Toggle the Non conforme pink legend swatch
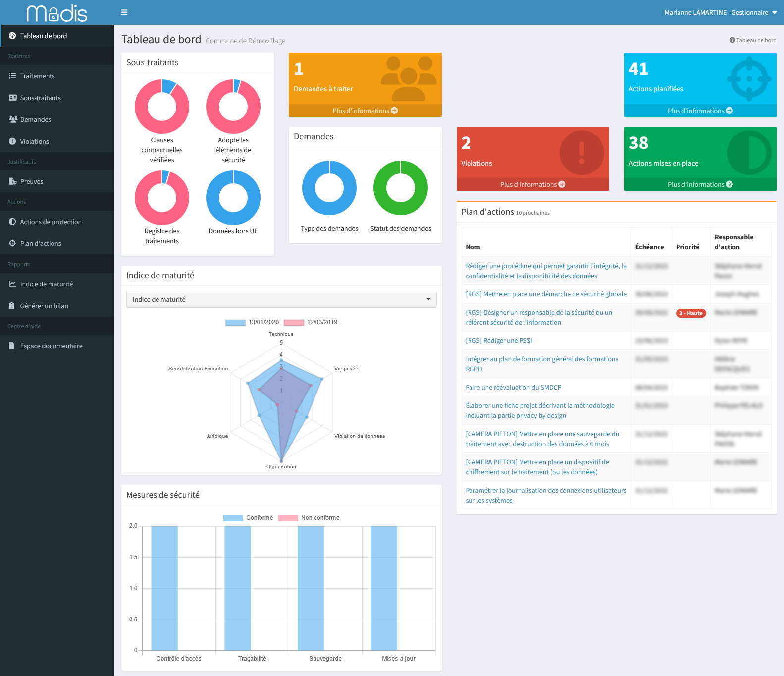 (288, 518)
